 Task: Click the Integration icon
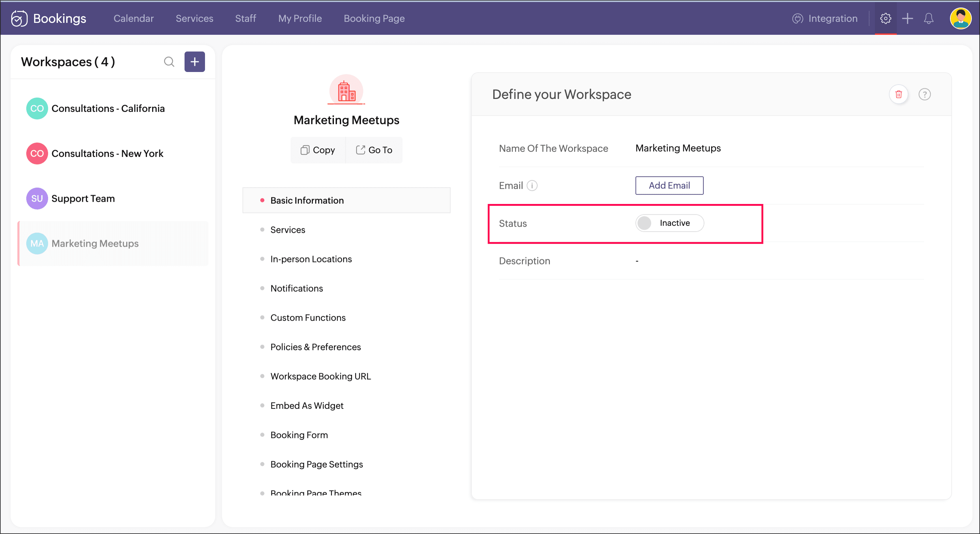(798, 18)
